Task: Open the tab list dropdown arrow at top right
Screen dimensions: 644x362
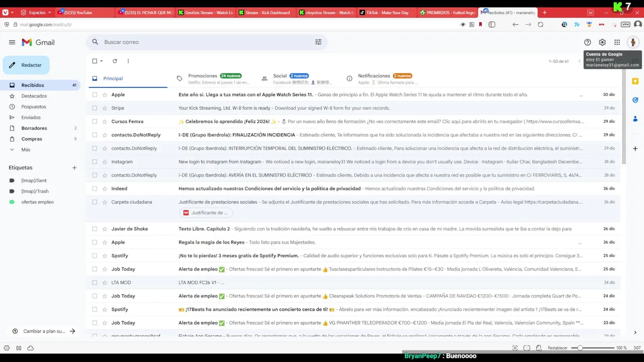Action: (x=591, y=13)
